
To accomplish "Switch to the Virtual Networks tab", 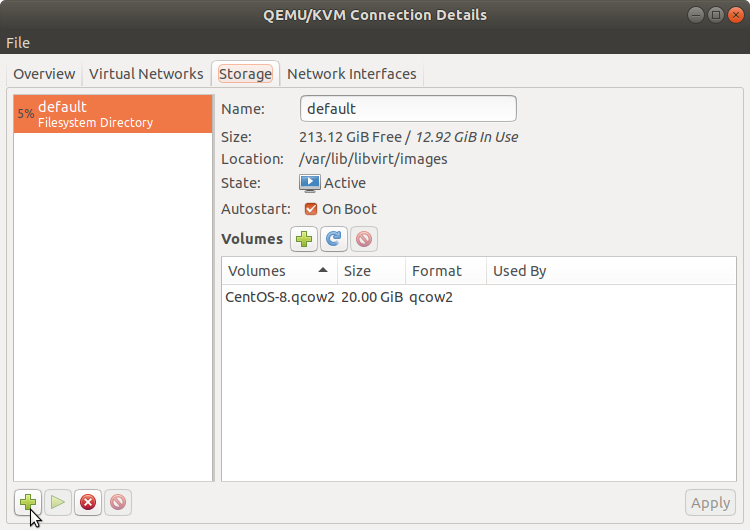I will [146, 74].
